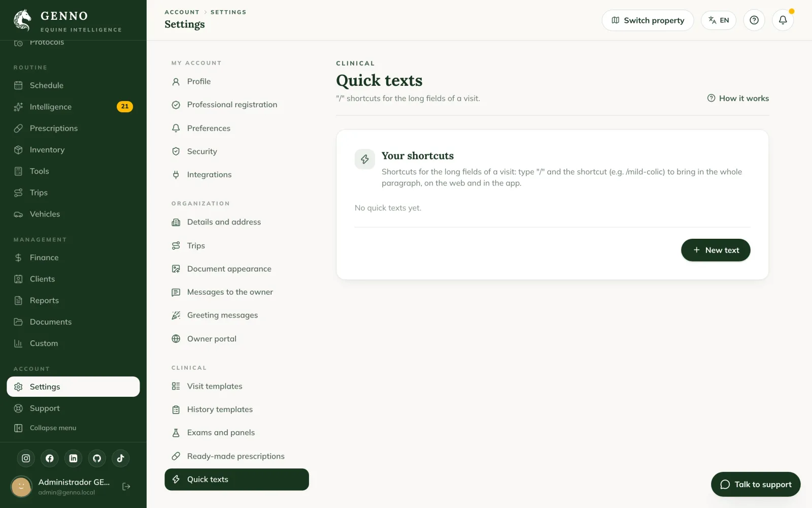Click the Profile person icon
Image resolution: width=812 pixels, height=508 pixels.
tap(176, 82)
